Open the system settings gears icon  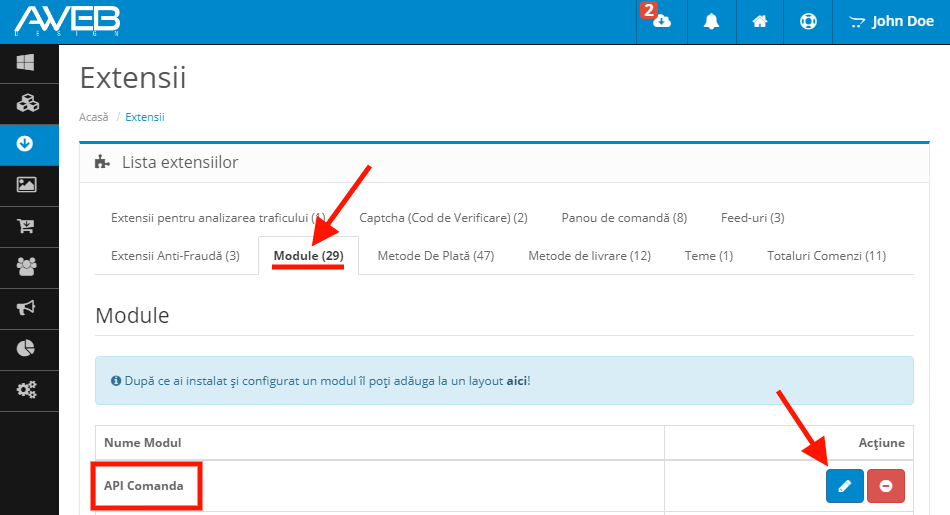[x=26, y=389]
